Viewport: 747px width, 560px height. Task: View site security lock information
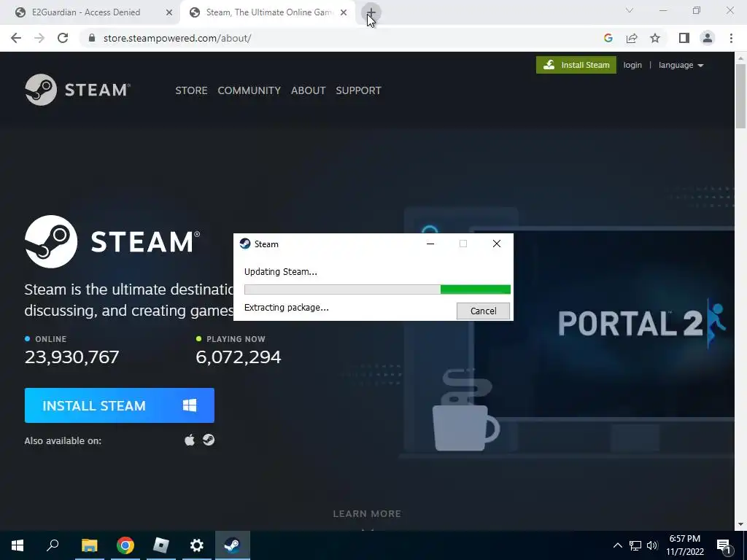(x=92, y=38)
